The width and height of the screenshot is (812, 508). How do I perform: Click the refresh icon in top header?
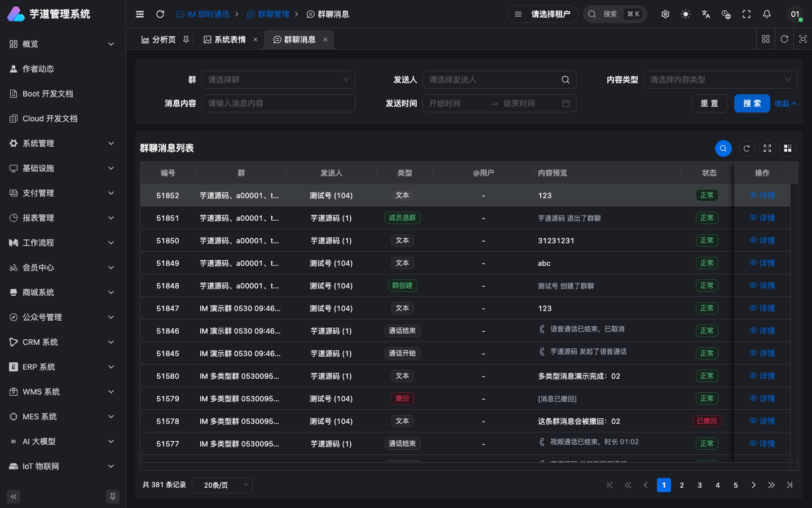point(160,14)
